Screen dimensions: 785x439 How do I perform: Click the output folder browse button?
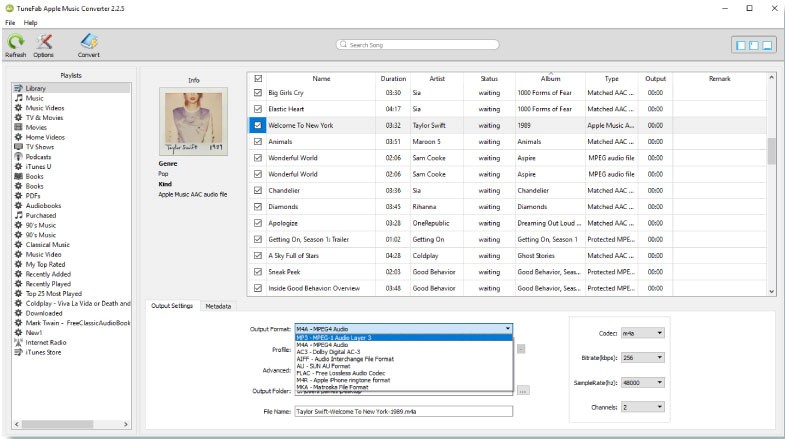tap(523, 390)
